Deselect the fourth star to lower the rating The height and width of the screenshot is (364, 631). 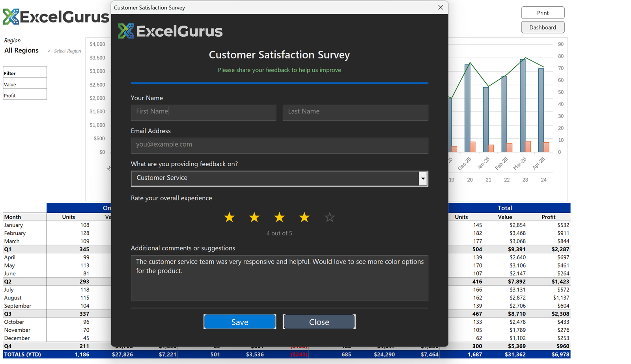click(x=304, y=217)
